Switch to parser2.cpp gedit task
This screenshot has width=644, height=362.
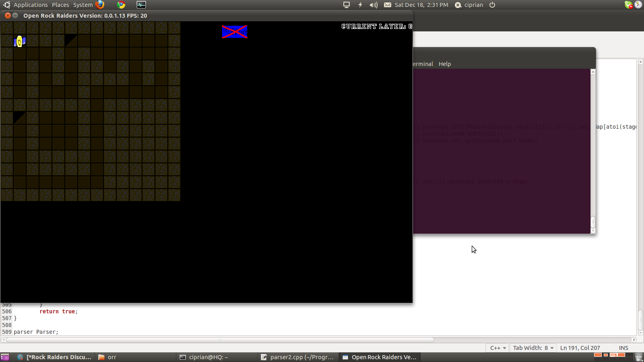297,357
